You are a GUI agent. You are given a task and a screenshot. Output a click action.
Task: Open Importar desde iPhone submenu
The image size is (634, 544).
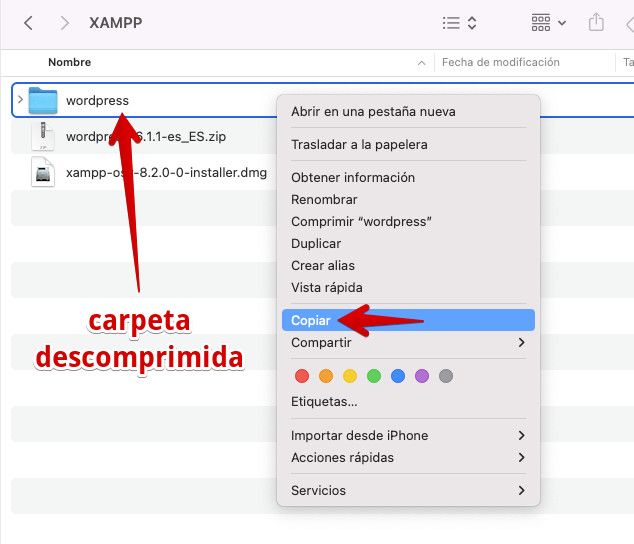[x=408, y=435]
